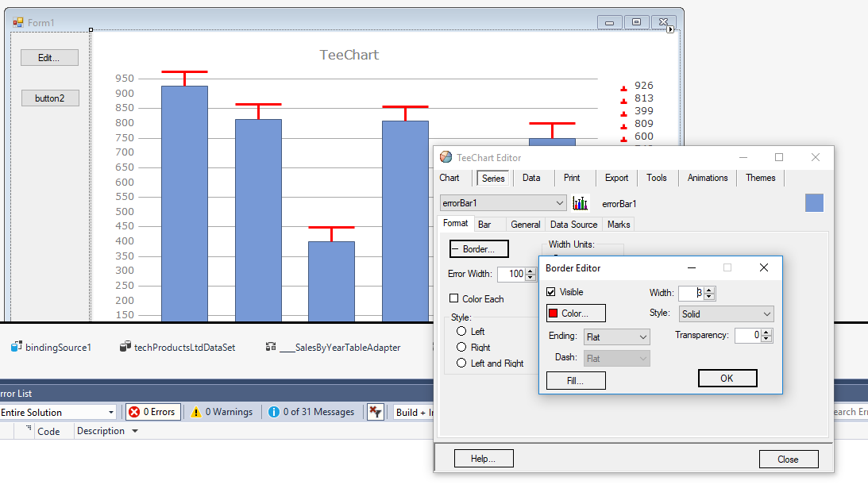
Task: Click the Transparency input field
Action: pos(748,335)
